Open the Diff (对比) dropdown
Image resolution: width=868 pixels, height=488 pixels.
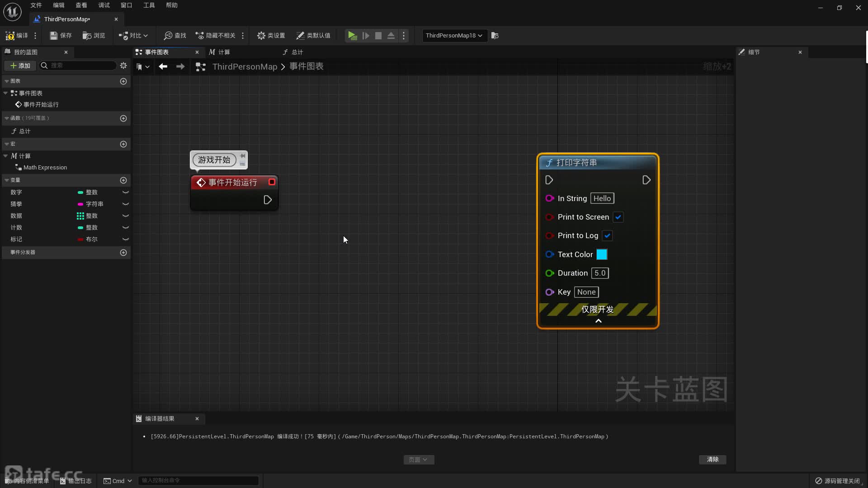pos(133,35)
